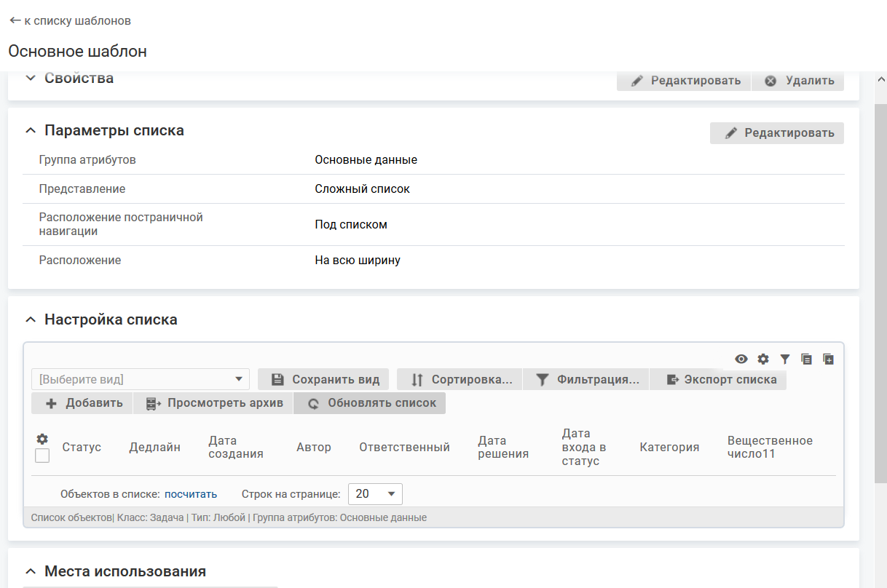Toggle the select-all checkbox in table header
The height and width of the screenshot is (588, 887).
(42, 456)
